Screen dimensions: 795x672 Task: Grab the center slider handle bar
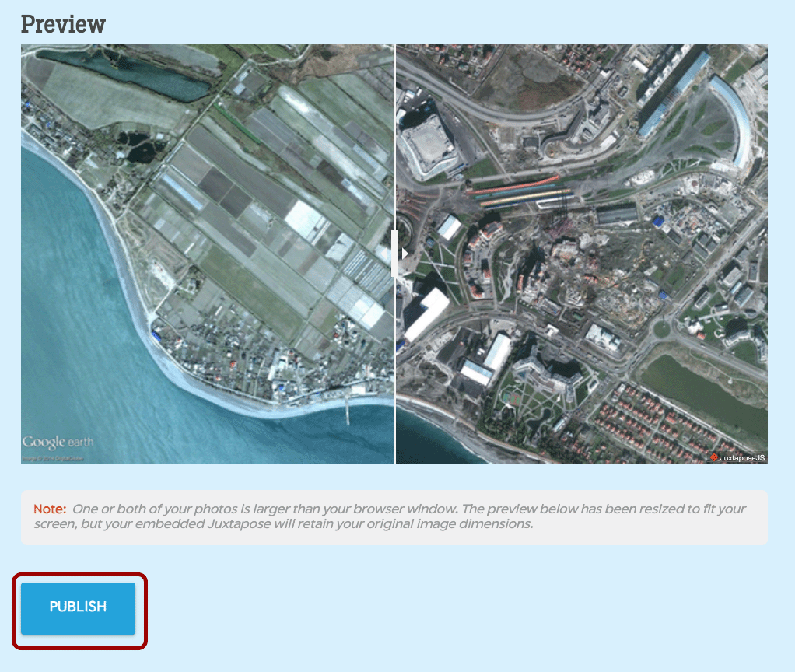pyautogui.click(x=394, y=254)
